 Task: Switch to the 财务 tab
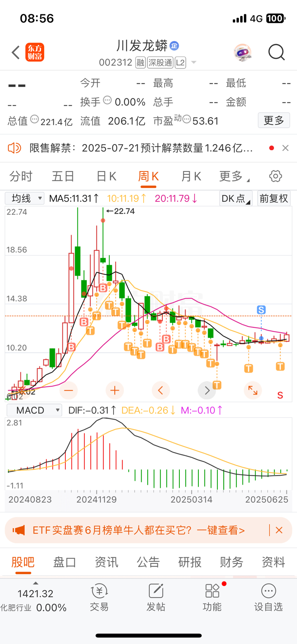click(232, 562)
